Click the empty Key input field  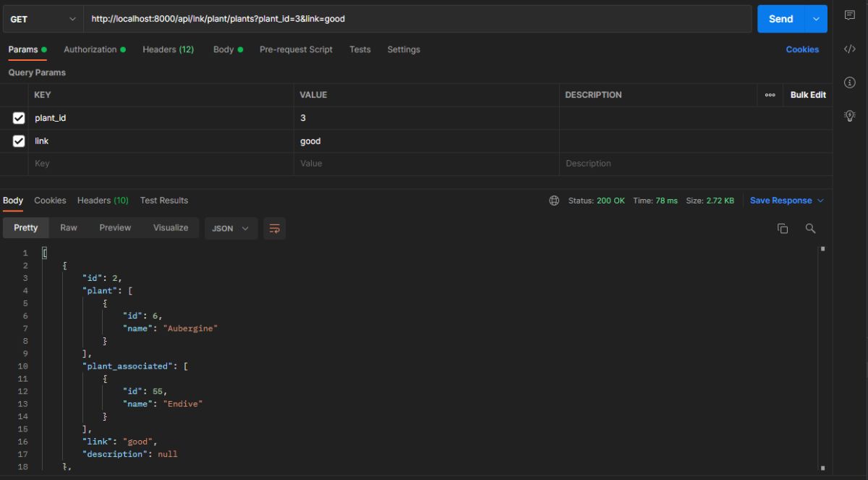click(161, 164)
